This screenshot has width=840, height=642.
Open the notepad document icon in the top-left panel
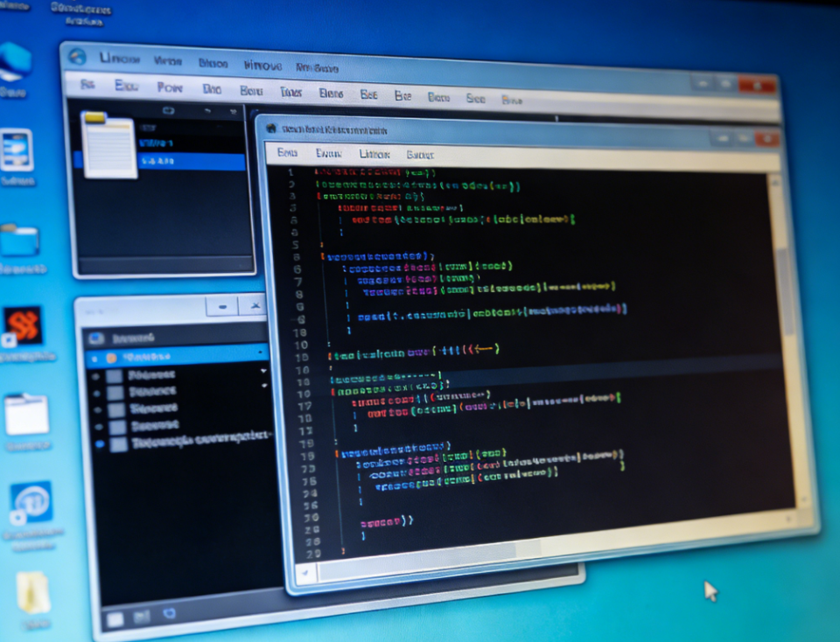point(108,144)
